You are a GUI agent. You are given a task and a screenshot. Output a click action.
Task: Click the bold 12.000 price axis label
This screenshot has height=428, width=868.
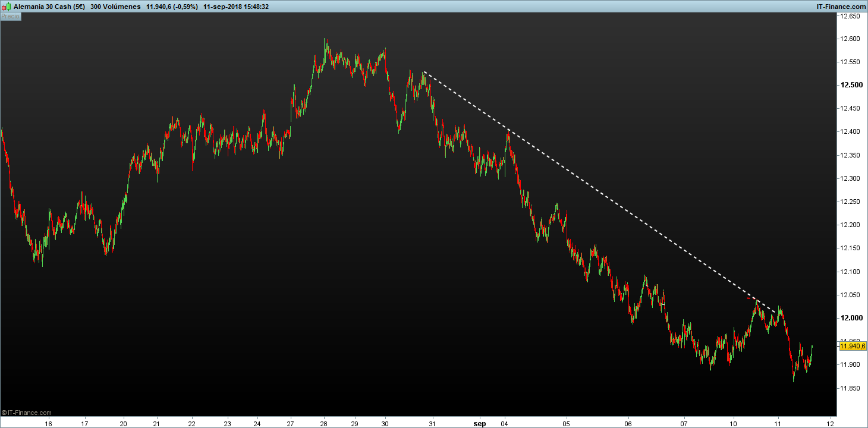pos(850,319)
